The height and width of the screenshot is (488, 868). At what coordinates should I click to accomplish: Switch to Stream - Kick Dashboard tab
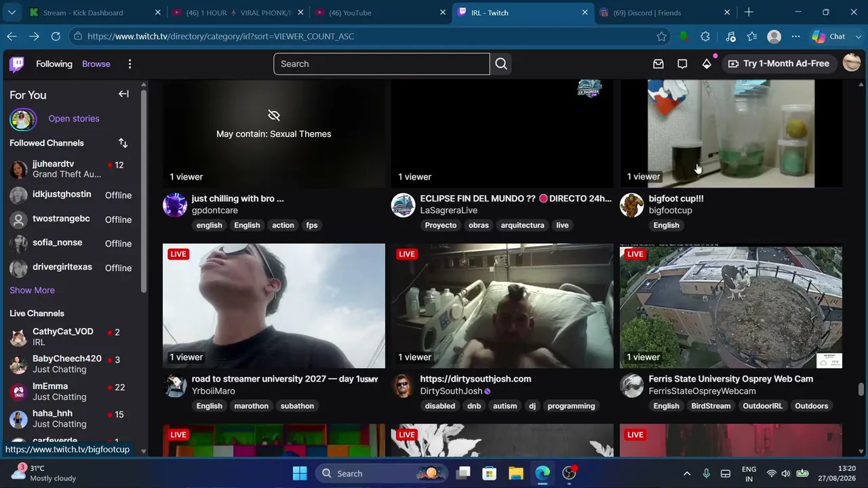point(95,12)
